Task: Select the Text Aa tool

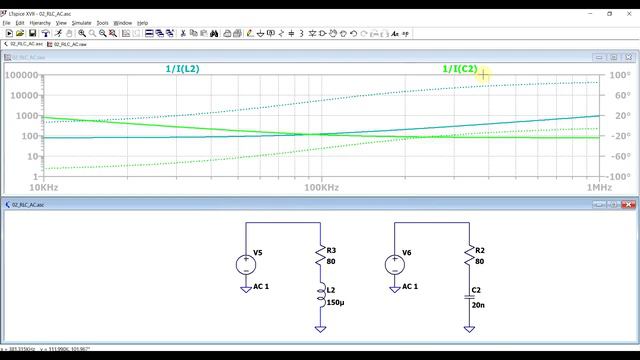Action: point(395,33)
